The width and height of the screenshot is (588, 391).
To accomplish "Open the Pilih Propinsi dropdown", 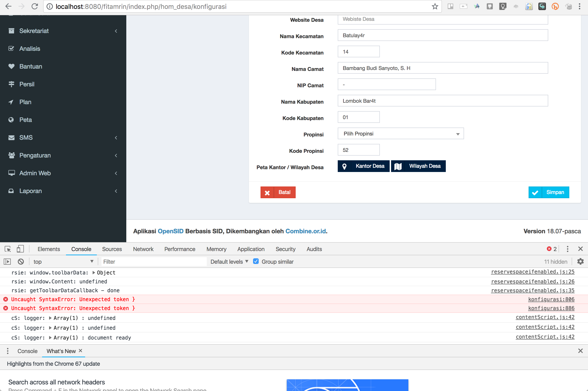I will coord(400,133).
